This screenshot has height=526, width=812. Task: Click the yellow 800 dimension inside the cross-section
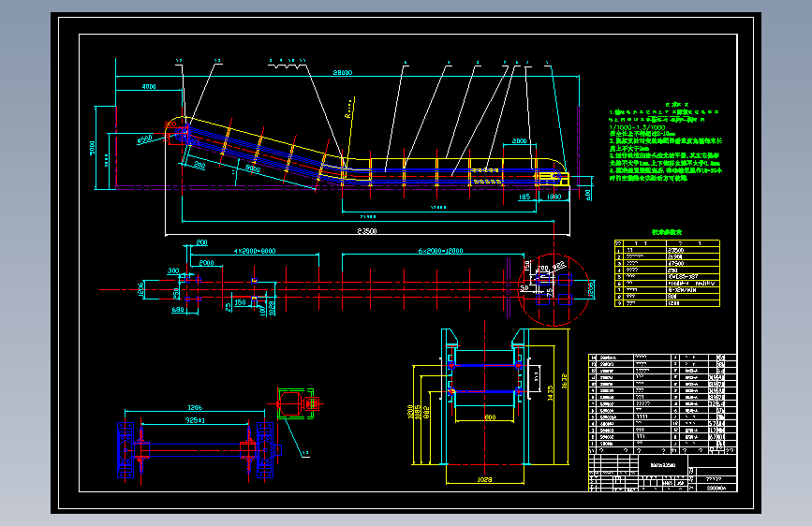[490, 417]
